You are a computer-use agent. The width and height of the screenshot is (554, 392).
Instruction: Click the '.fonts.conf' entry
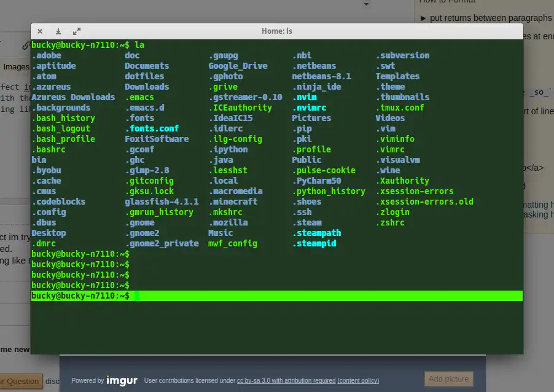[152, 128]
